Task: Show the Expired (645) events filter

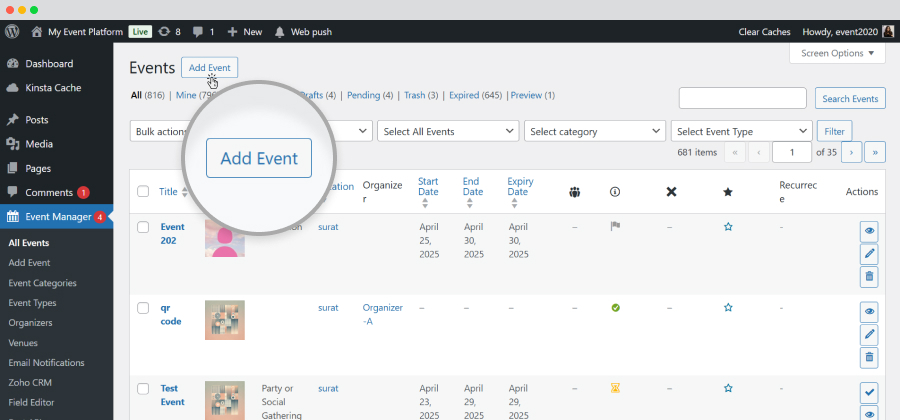Action: click(x=476, y=95)
